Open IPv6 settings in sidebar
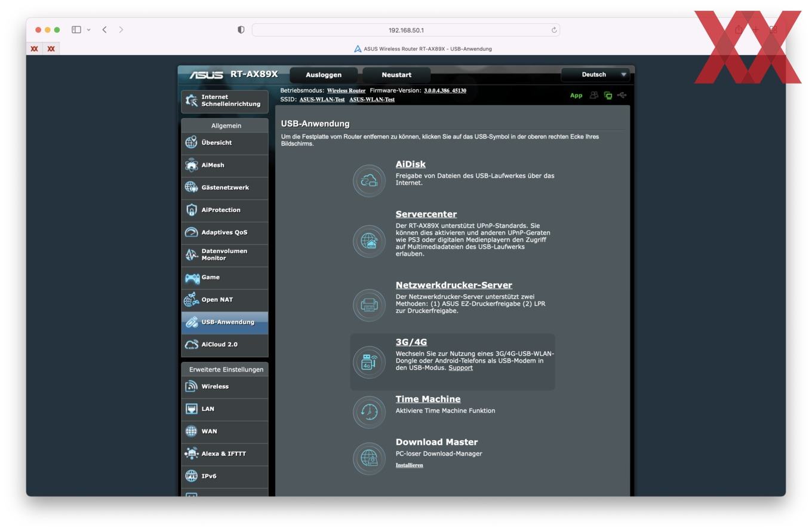Viewport: 812px width, 531px height. [224, 476]
